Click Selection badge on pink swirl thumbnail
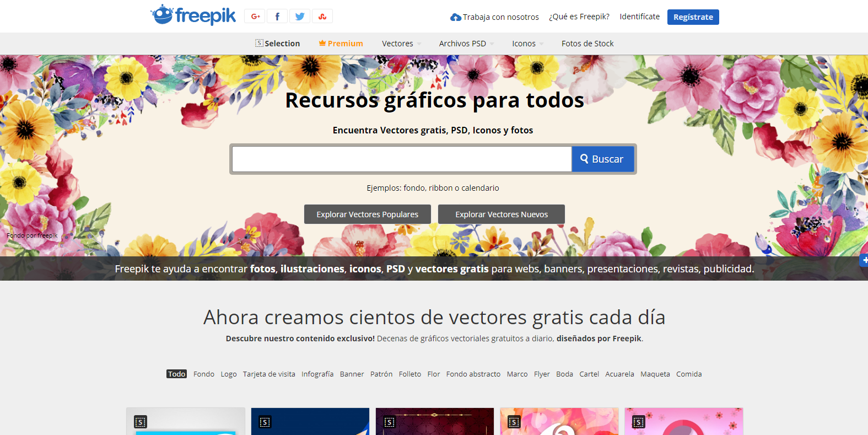 [514, 422]
